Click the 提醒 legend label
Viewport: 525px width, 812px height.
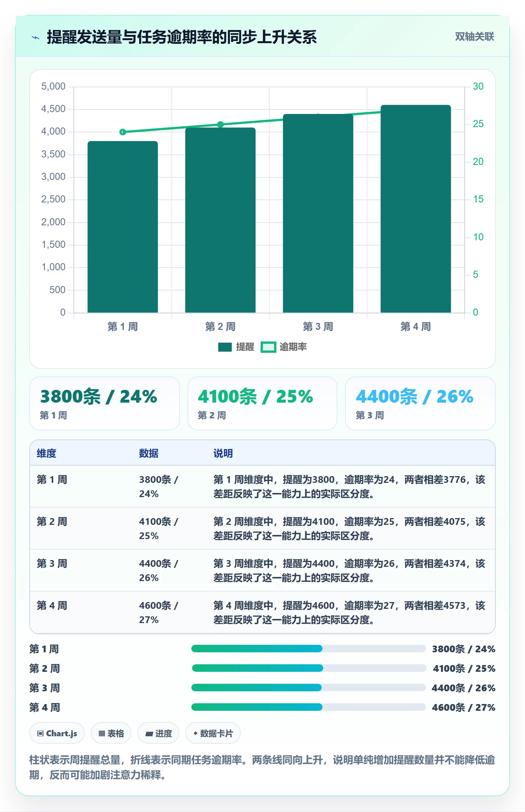(245, 347)
